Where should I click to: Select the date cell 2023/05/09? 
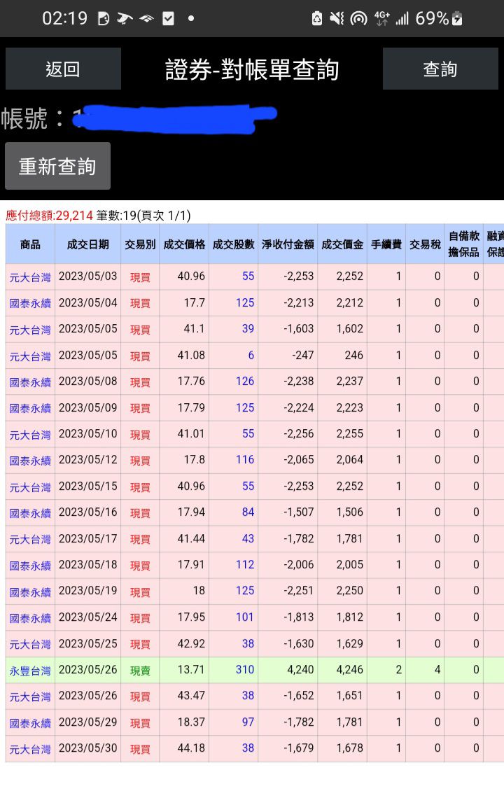pos(88,407)
